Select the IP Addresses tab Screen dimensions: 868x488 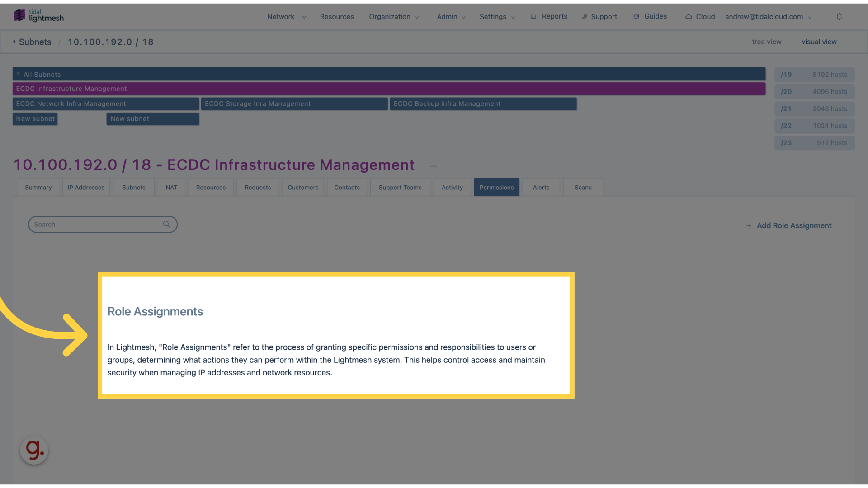tap(86, 187)
